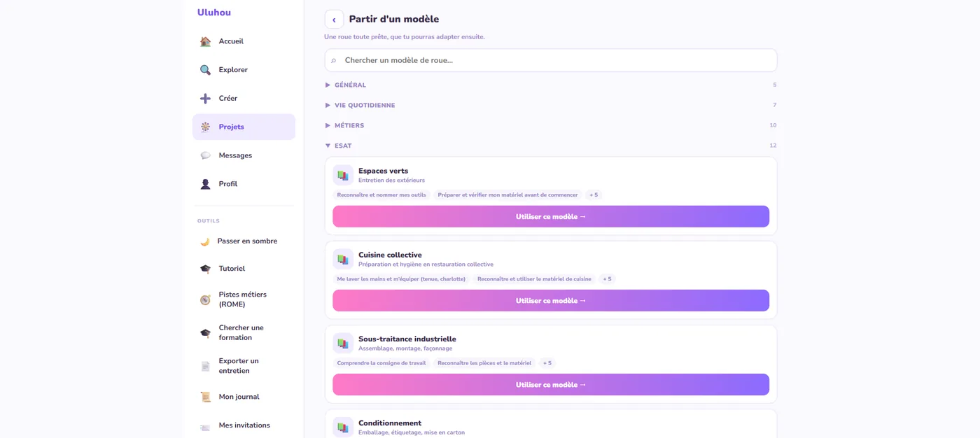Open Créer in the sidebar
The image size is (980, 438).
pyautogui.click(x=244, y=99)
